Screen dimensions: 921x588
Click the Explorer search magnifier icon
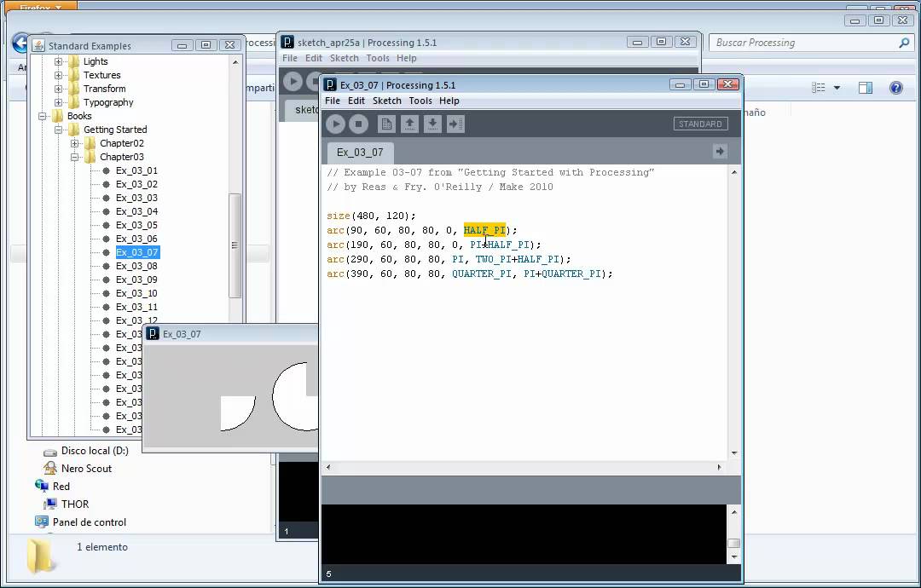tap(904, 43)
